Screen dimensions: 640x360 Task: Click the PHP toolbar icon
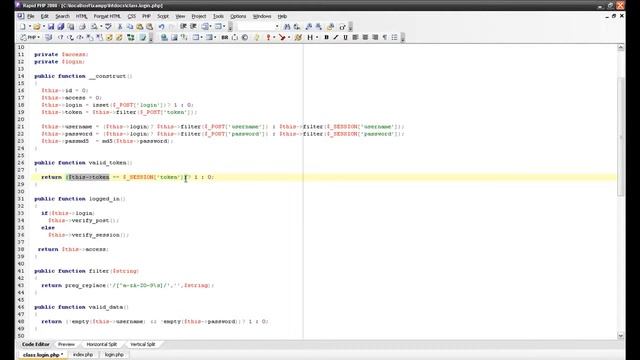[x=28, y=38]
